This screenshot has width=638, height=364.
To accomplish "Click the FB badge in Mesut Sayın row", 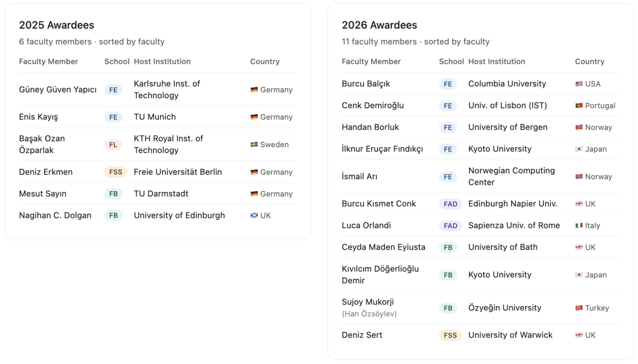I will point(113,194).
